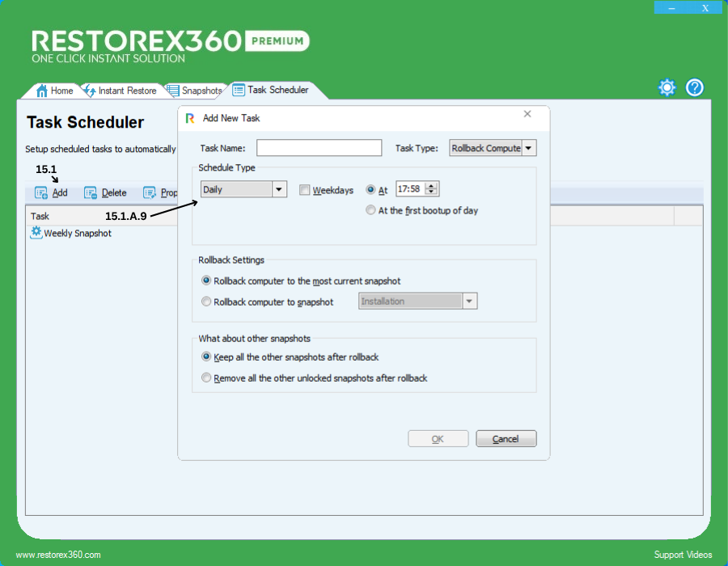Click the Properties toolbar icon

click(150, 193)
